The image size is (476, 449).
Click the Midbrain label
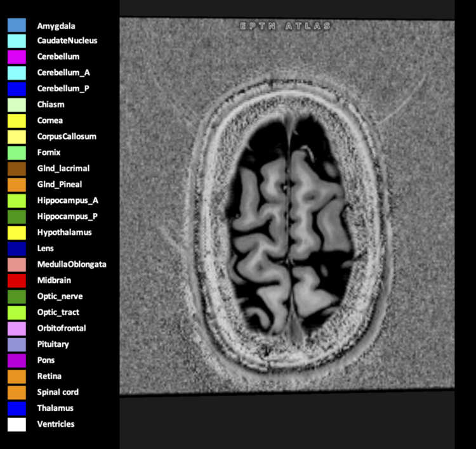point(54,280)
